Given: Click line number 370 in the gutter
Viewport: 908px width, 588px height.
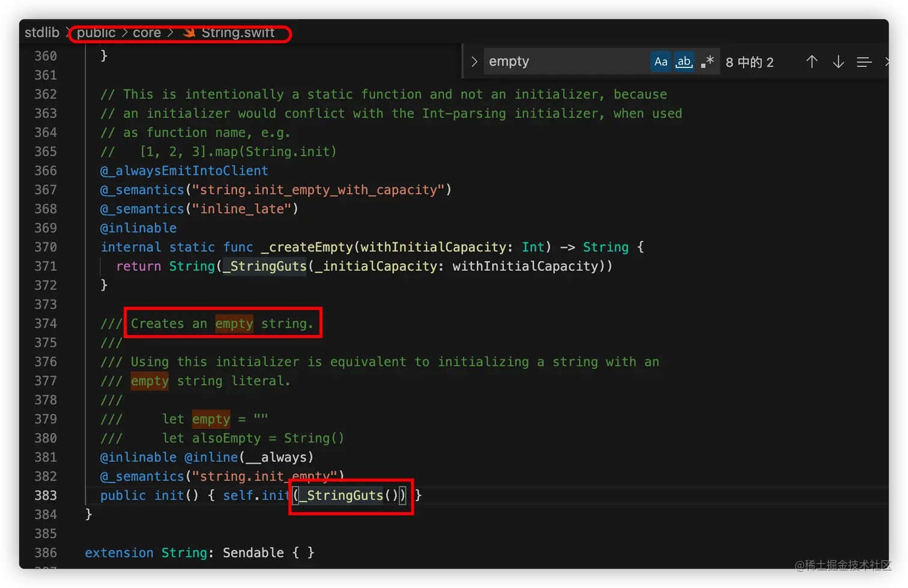Looking at the screenshot, I should pyautogui.click(x=46, y=247).
